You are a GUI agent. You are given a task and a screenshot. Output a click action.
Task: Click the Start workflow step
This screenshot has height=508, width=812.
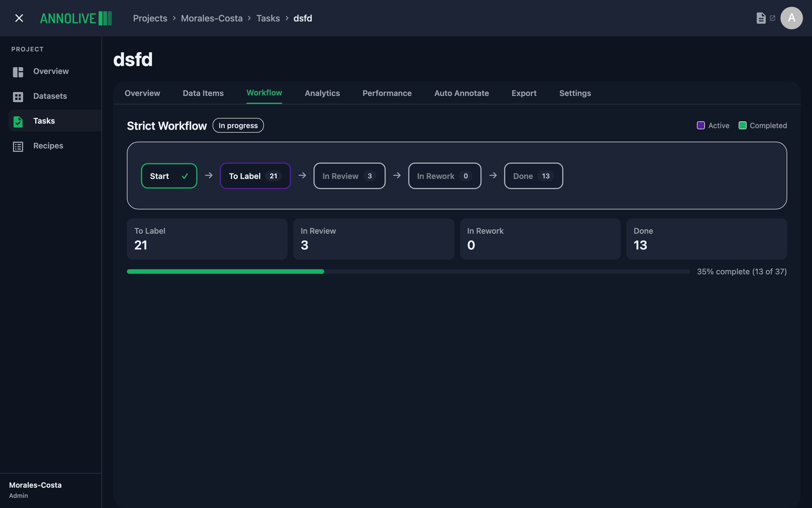pyautogui.click(x=169, y=176)
